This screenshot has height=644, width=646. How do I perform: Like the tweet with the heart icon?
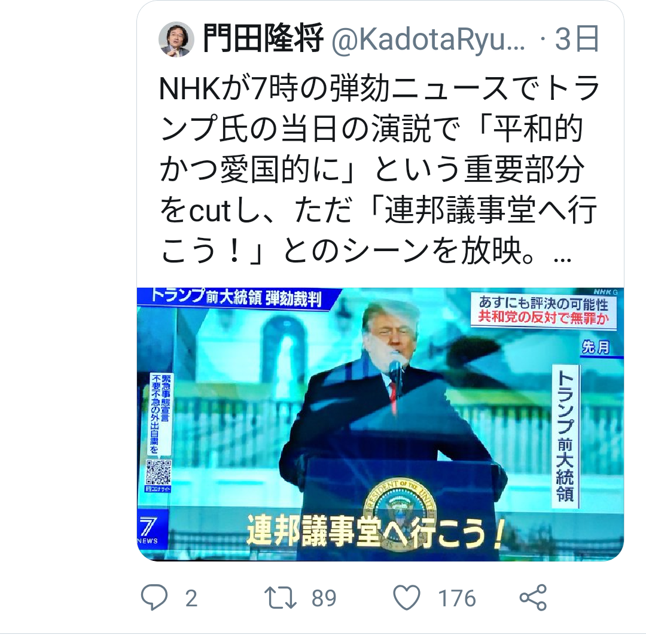(x=407, y=597)
